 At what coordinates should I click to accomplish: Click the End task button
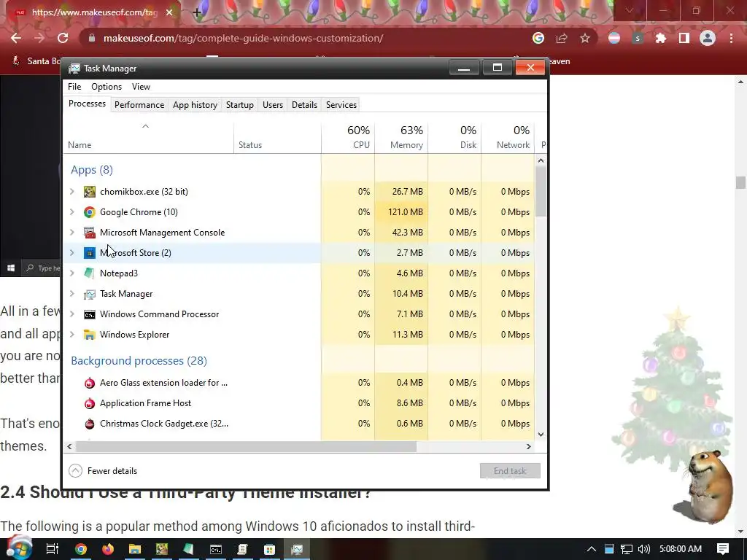tap(510, 471)
